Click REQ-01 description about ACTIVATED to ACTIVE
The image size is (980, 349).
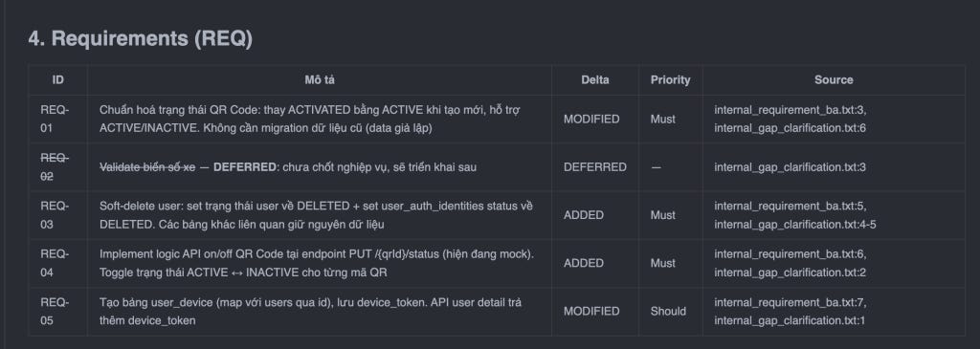pyautogui.click(x=310, y=120)
